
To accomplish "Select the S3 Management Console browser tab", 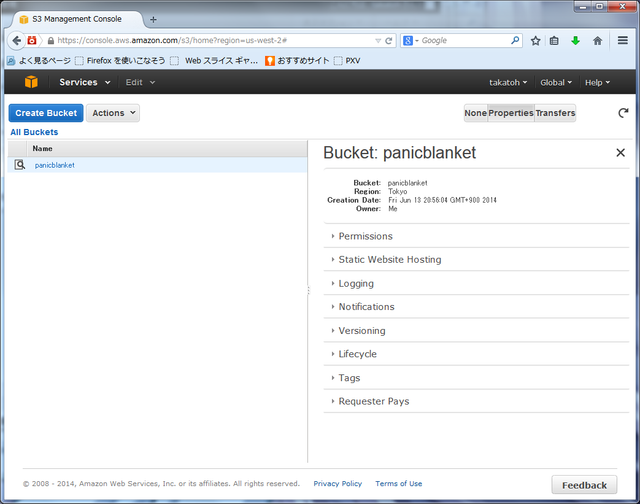I will pyautogui.click(x=78, y=19).
